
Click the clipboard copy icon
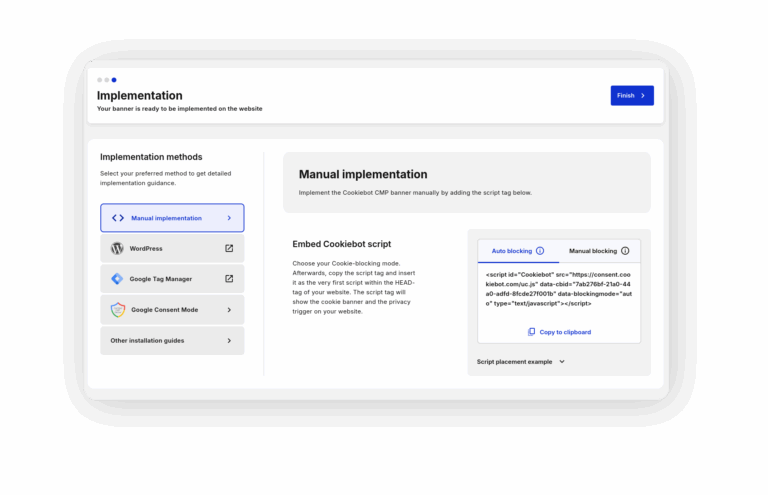pyautogui.click(x=531, y=332)
